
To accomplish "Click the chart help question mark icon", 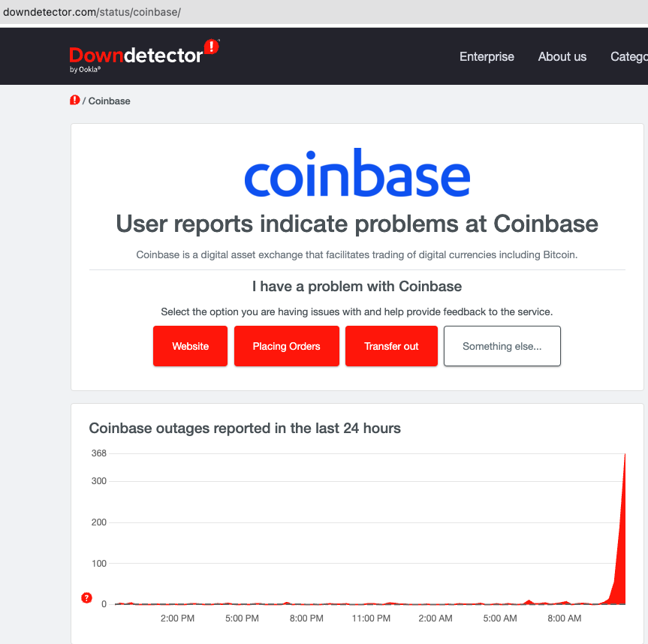I will click(x=86, y=597).
